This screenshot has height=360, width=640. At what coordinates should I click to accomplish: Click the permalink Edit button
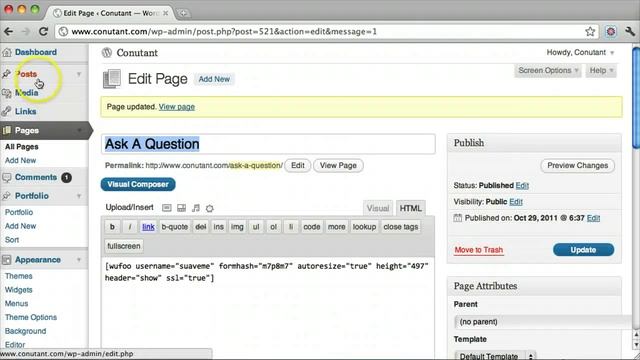(298, 165)
